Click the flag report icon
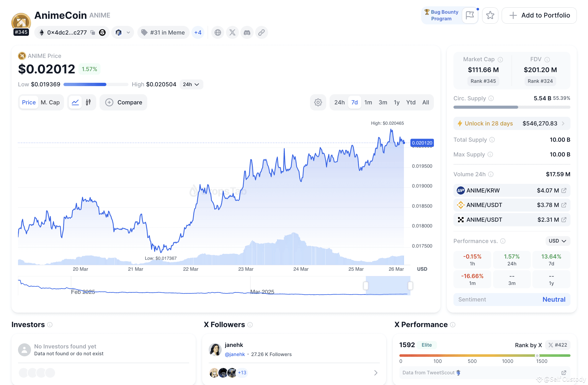The image size is (588, 385). (470, 15)
